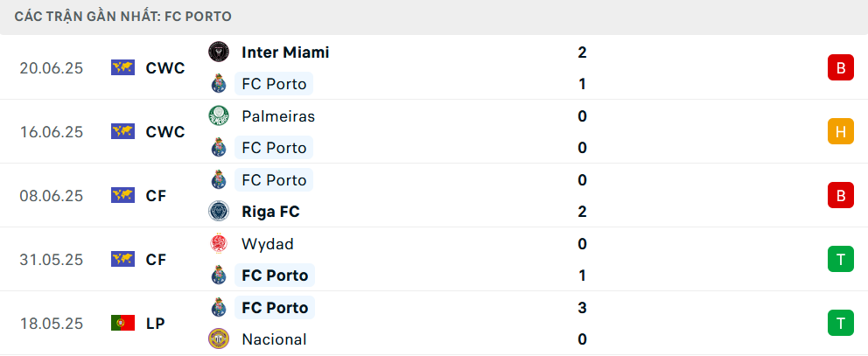The image size is (868, 356).
Task: Click world flag icon on 20.06.25 row
Action: (x=122, y=67)
